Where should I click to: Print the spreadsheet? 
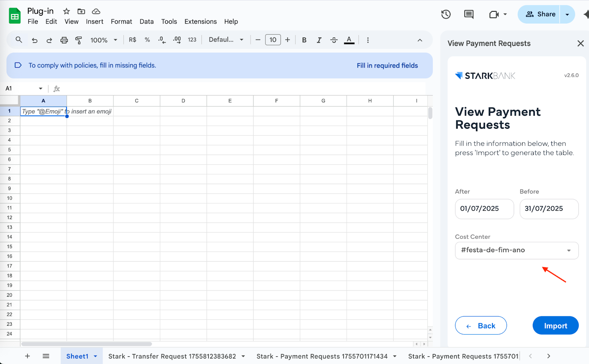(x=64, y=40)
